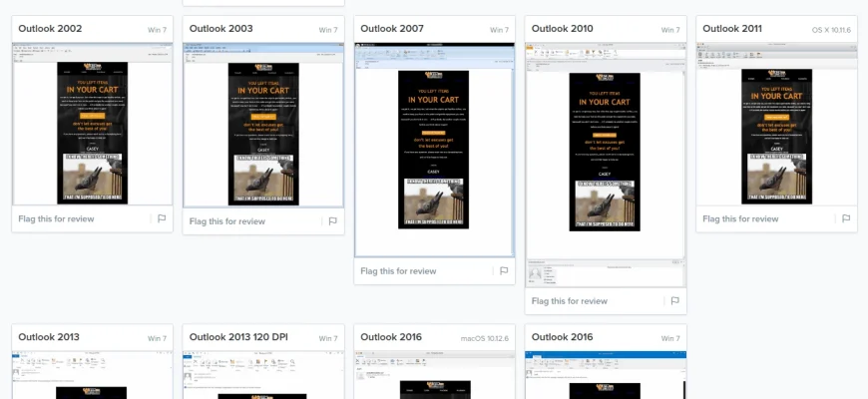This screenshot has width=868, height=399.
Task: Click the flag icon under Outlook 2002
Action: pyautogui.click(x=162, y=218)
